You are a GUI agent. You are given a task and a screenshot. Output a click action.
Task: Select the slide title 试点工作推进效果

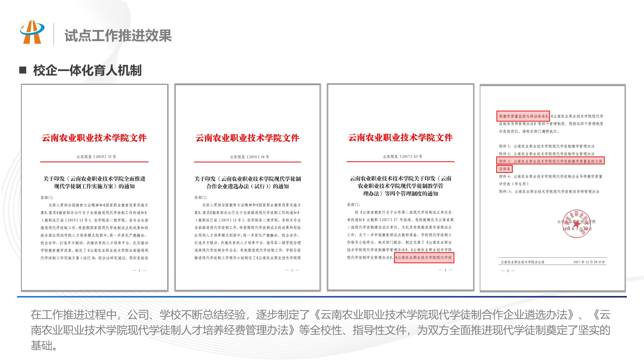(118, 35)
